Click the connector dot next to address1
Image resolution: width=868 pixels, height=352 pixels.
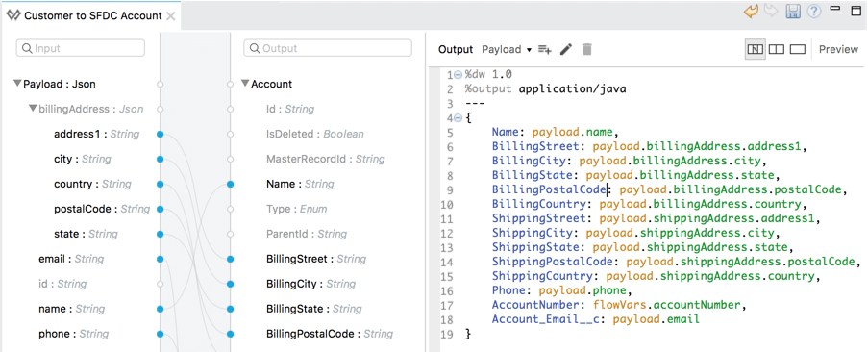160,134
